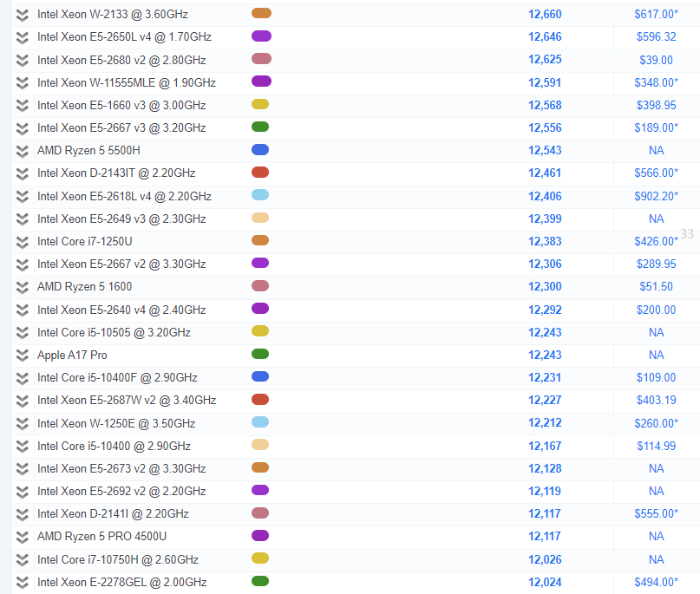Open Intel Xeon E5-1660 v3 @ 3.00GHz link

tap(121, 106)
